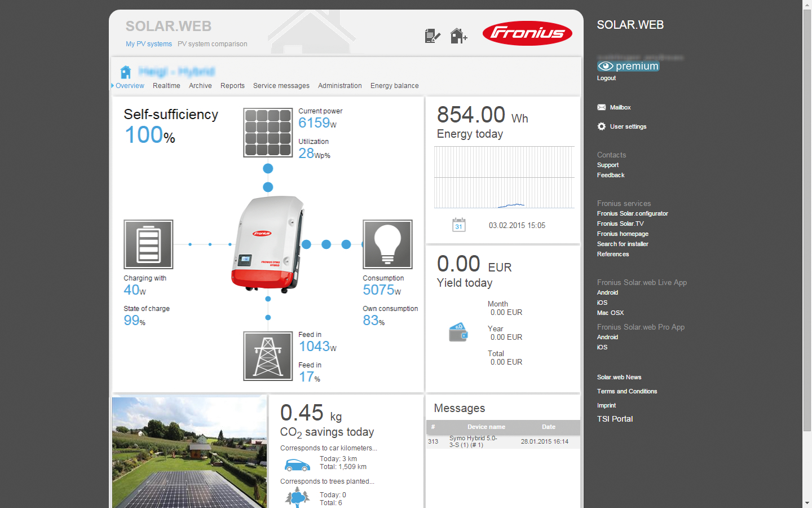Image resolution: width=812 pixels, height=508 pixels.
Task: Click the page scrollbar down arrow
Action: click(807, 503)
